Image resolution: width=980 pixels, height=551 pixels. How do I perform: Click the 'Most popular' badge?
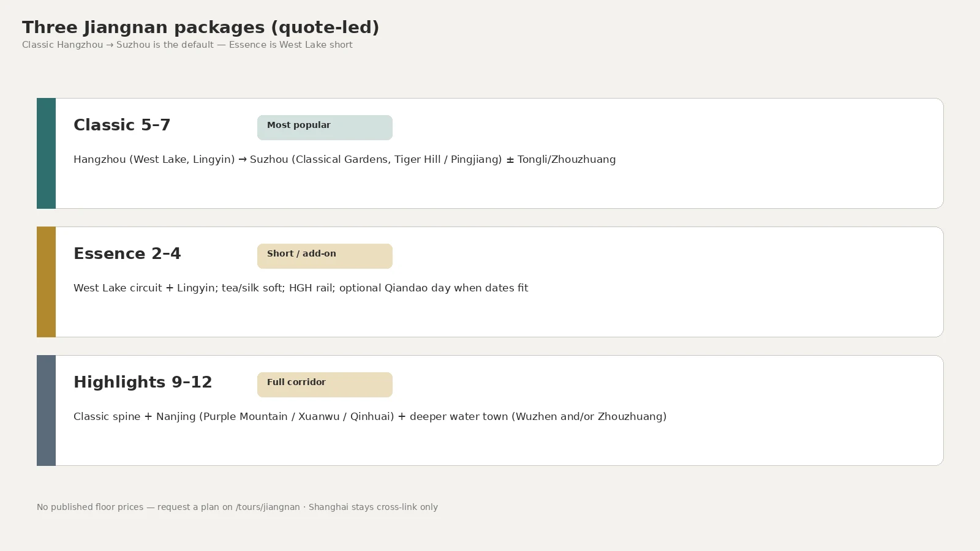pos(325,127)
